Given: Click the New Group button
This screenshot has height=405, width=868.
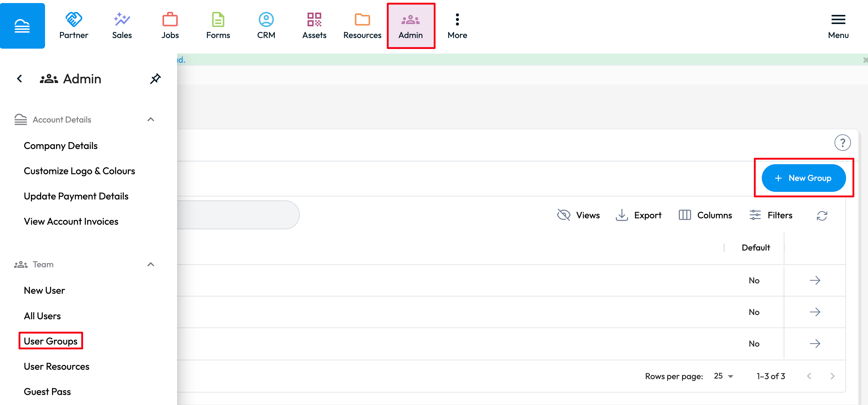Looking at the screenshot, I should pyautogui.click(x=803, y=178).
